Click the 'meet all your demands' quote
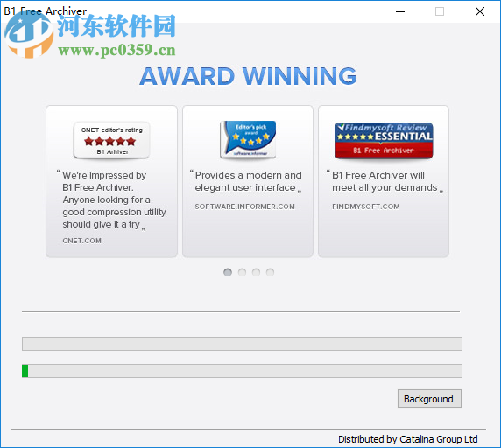The image size is (501, 448). [385, 181]
